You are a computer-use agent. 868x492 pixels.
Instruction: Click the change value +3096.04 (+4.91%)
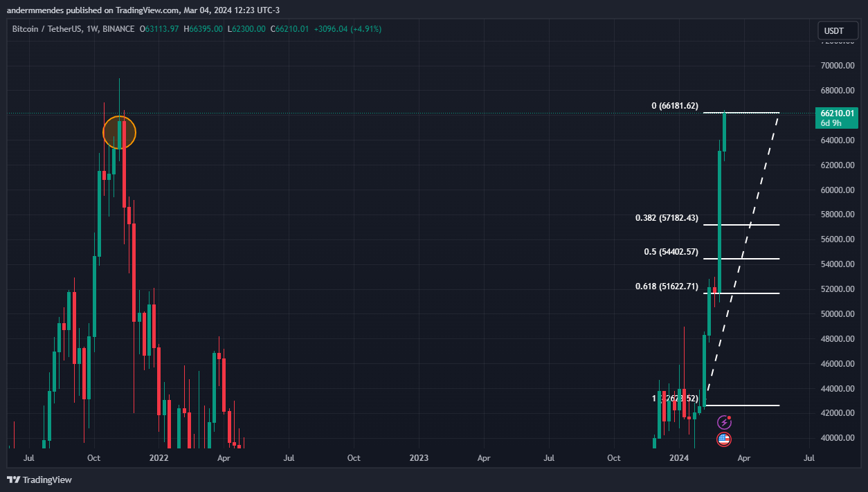[347, 29]
